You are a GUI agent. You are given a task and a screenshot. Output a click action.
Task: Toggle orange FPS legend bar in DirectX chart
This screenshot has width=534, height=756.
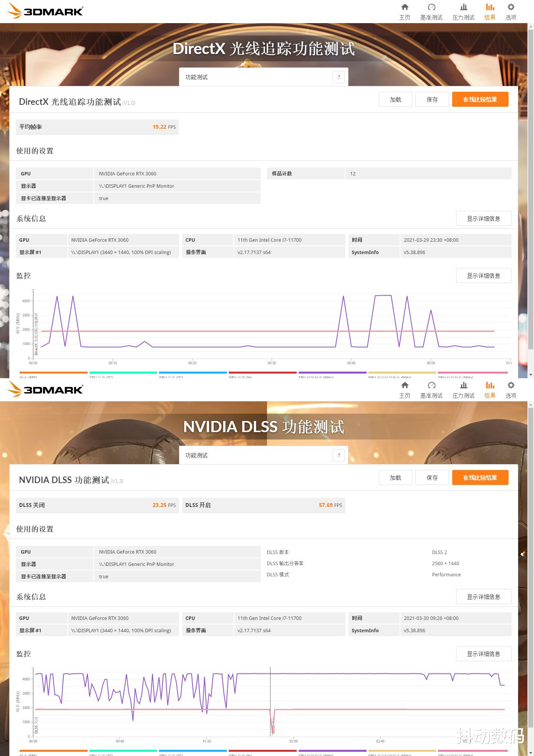(x=53, y=373)
